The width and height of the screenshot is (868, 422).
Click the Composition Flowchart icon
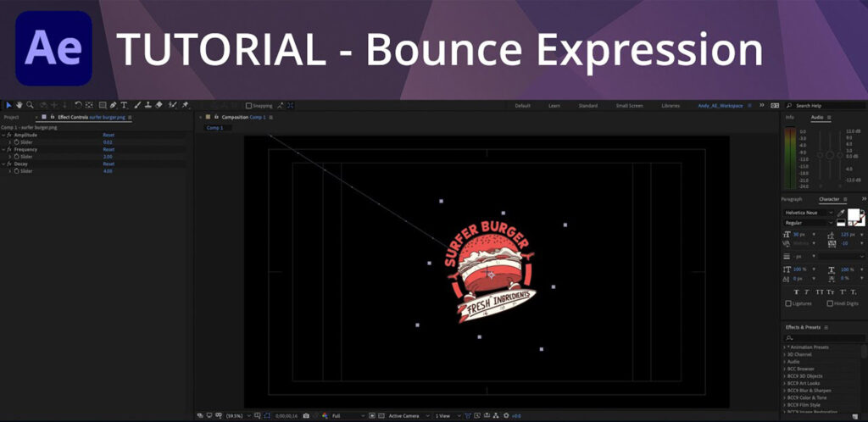[495, 415]
